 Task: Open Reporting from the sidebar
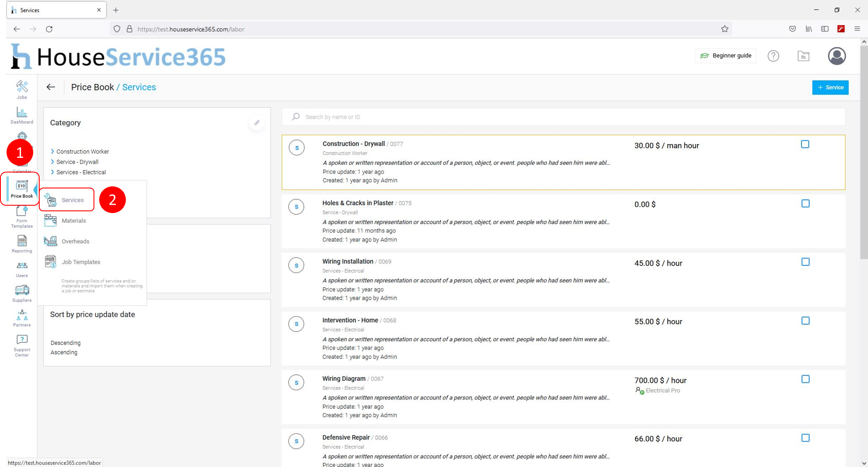22,244
